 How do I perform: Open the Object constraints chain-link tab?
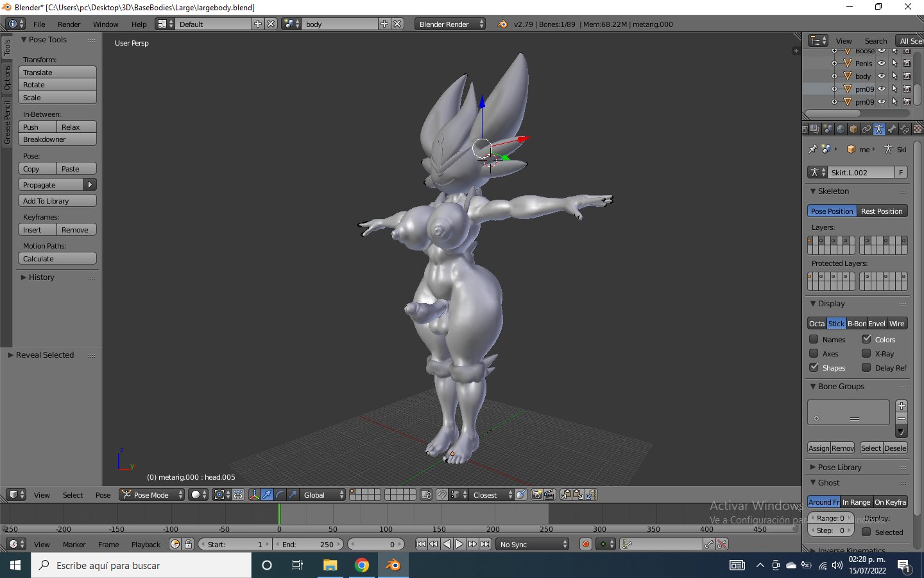point(866,129)
